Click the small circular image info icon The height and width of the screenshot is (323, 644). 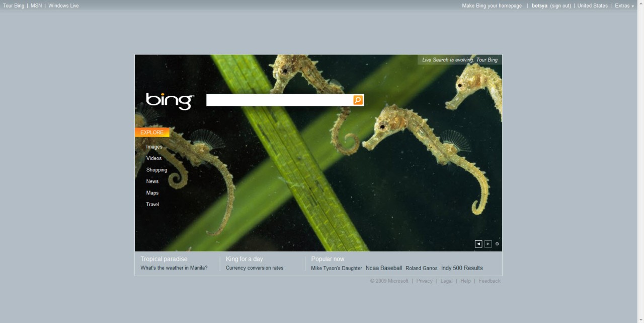tap(497, 243)
